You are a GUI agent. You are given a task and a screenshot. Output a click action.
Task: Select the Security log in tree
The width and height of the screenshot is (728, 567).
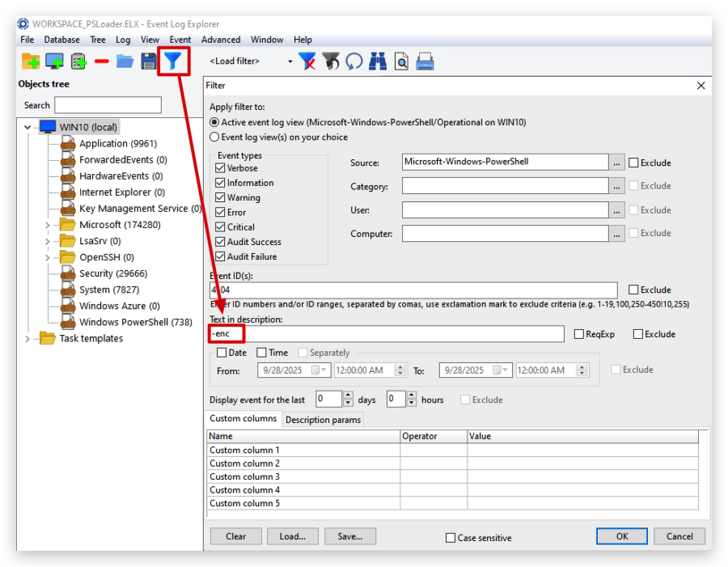(113, 273)
